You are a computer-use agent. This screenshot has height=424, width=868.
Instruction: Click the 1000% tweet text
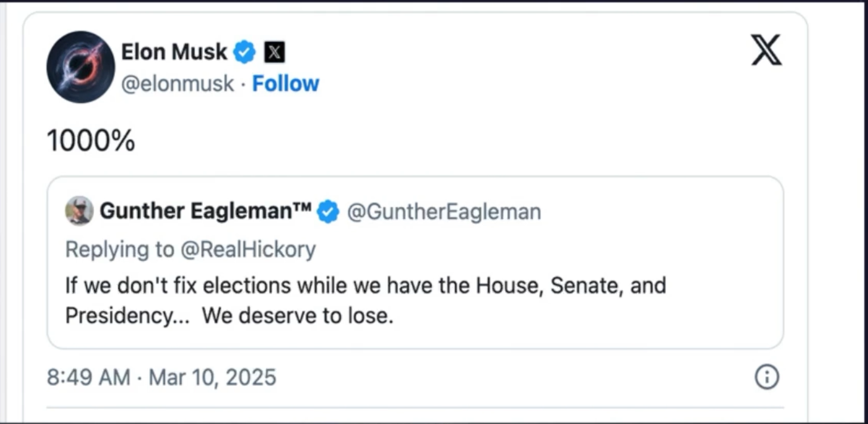91,140
